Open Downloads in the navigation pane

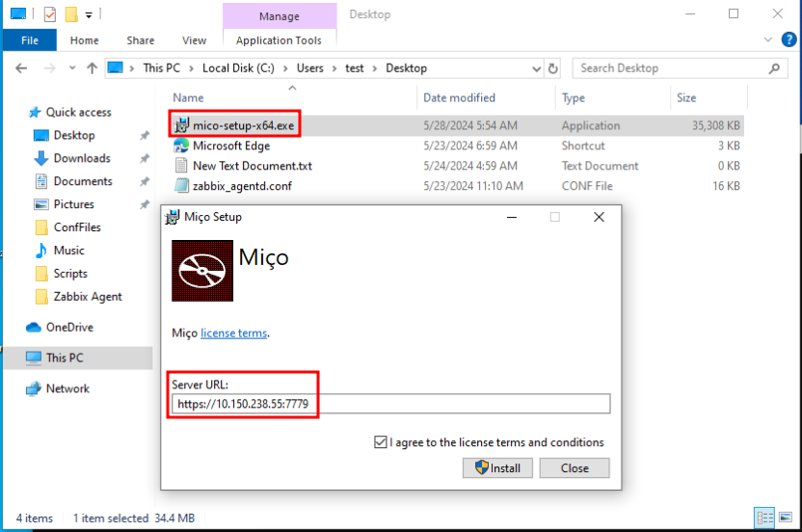click(82, 158)
